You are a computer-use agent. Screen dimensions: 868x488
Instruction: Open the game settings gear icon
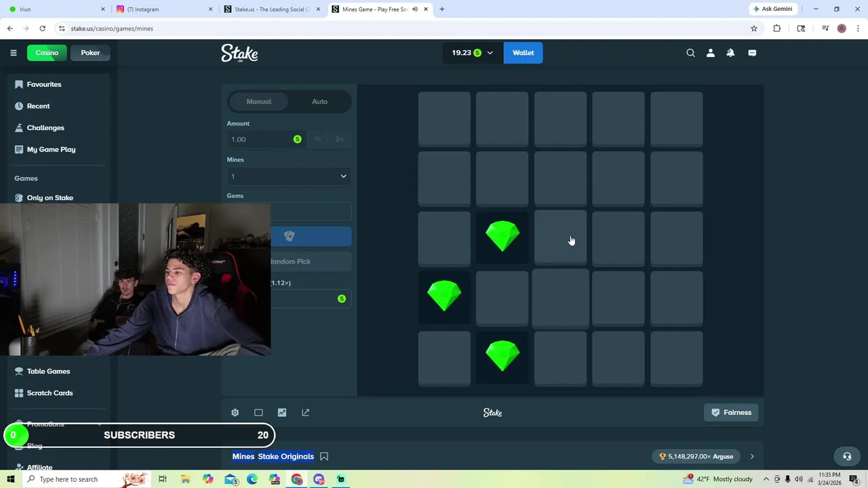point(235,412)
